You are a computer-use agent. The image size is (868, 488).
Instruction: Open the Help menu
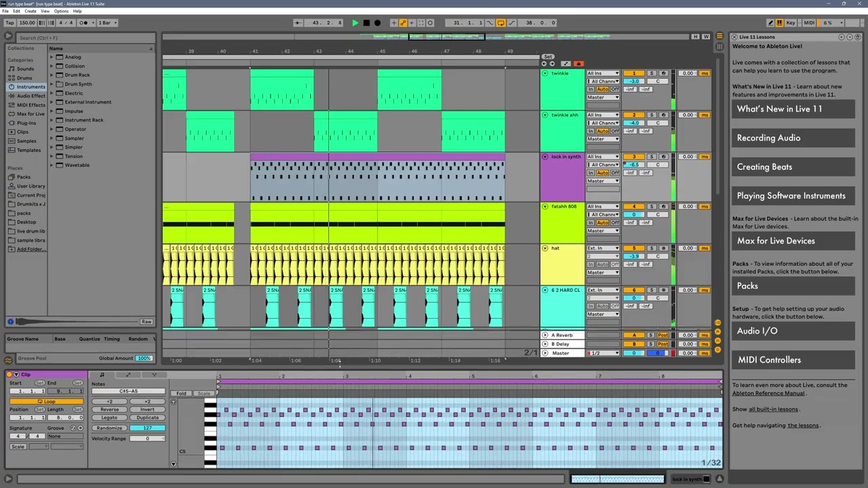(x=77, y=11)
